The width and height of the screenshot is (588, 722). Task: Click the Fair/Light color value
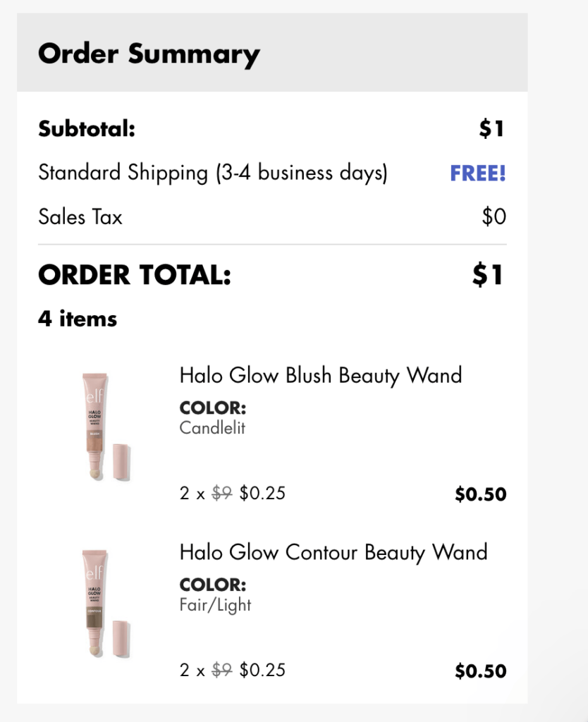point(215,604)
